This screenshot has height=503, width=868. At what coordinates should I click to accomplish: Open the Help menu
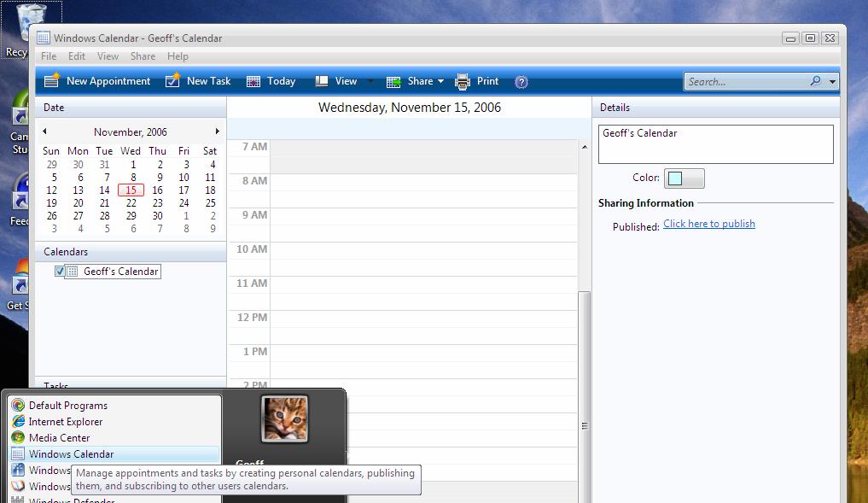(178, 56)
